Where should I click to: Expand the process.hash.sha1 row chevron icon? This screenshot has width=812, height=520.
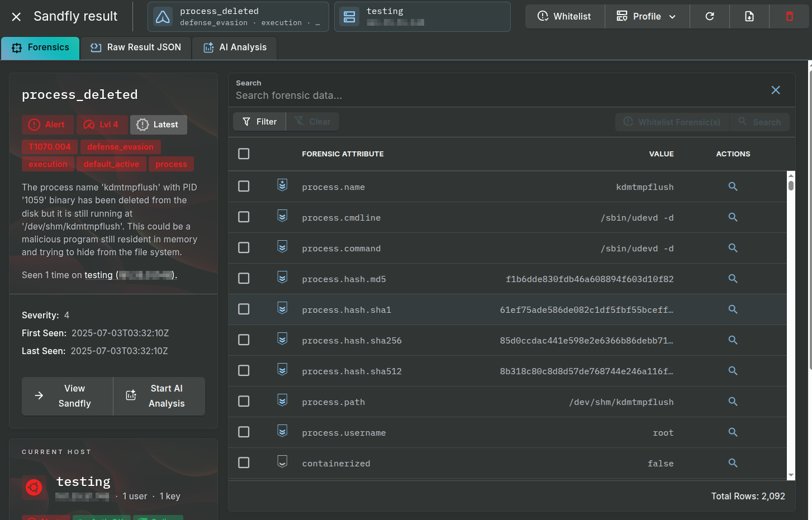282,308
